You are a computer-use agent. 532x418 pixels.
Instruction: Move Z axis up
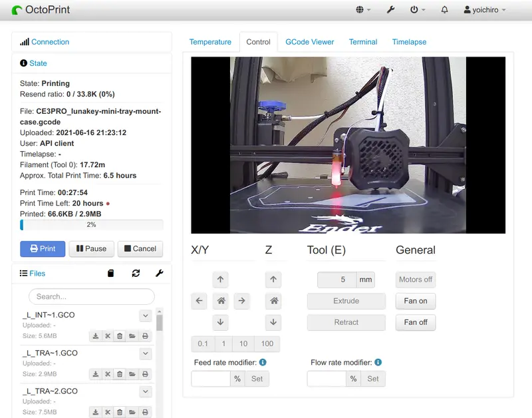pos(273,280)
